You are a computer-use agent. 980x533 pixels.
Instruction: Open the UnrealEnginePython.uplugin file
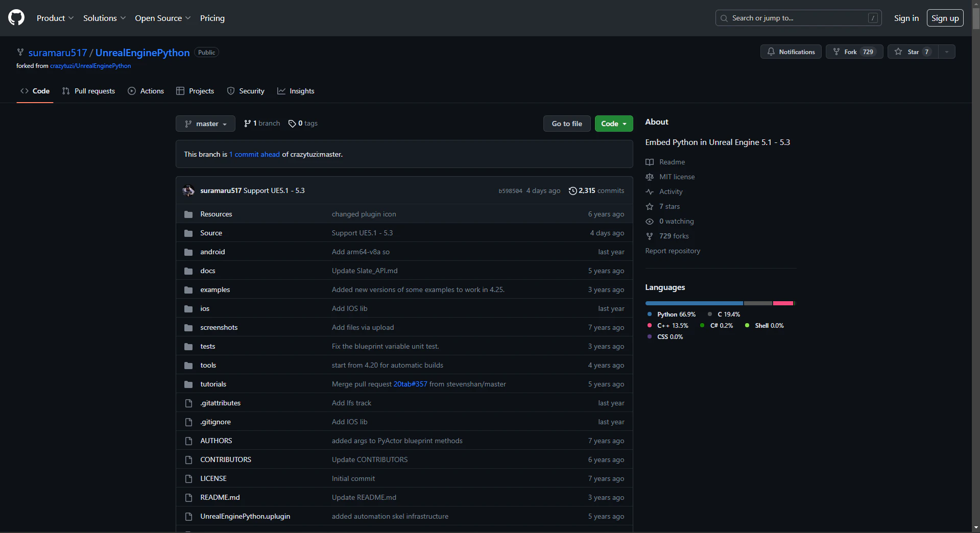click(x=245, y=517)
